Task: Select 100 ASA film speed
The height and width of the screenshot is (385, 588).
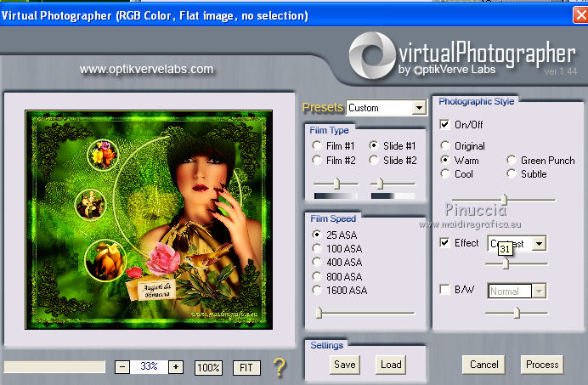Action: [317, 248]
